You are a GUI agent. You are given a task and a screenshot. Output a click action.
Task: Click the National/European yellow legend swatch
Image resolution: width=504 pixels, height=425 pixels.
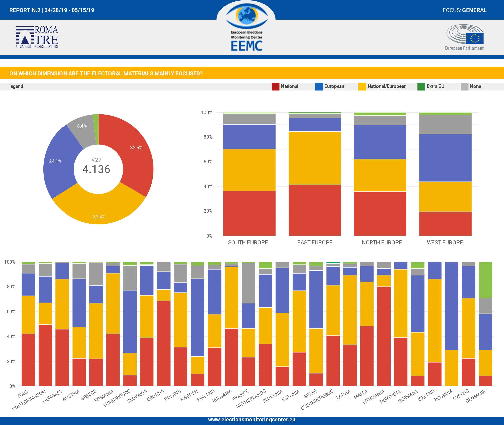tap(362, 86)
